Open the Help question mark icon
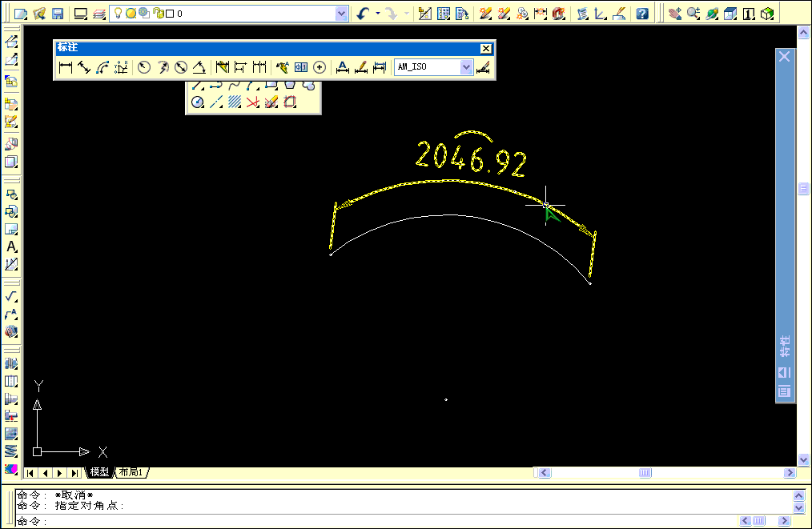This screenshot has height=529, width=812. [x=642, y=14]
